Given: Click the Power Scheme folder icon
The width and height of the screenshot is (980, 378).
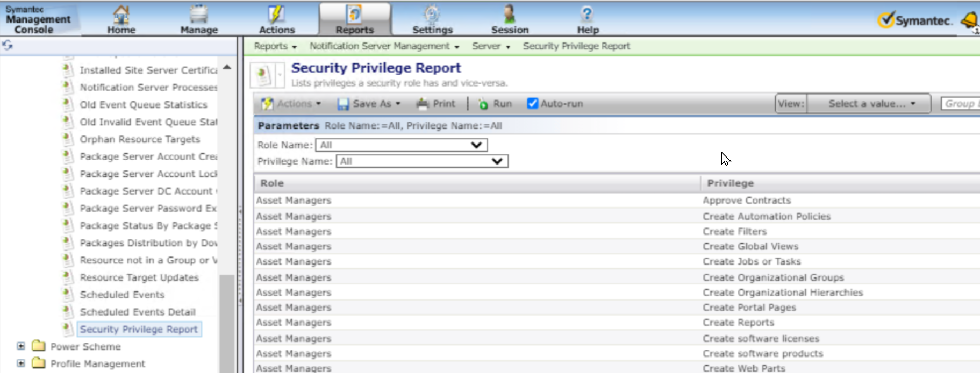Looking at the screenshot, I should pos(38,346).
